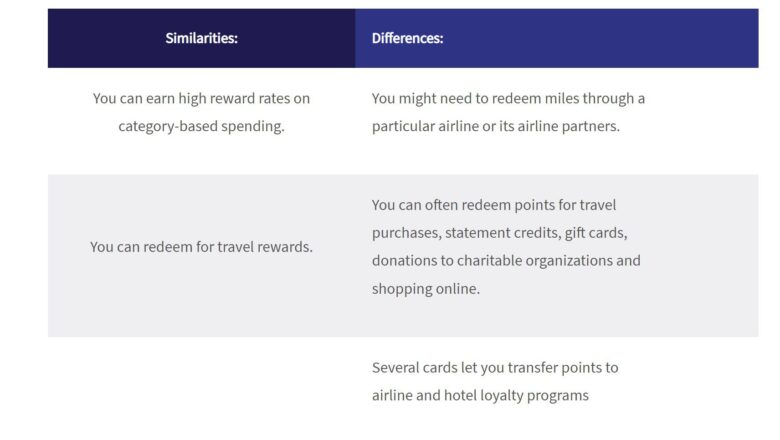The image size is (780, 440).
Task: Click the line "You can often redeem points for travel"
Action: pos(494,205)
